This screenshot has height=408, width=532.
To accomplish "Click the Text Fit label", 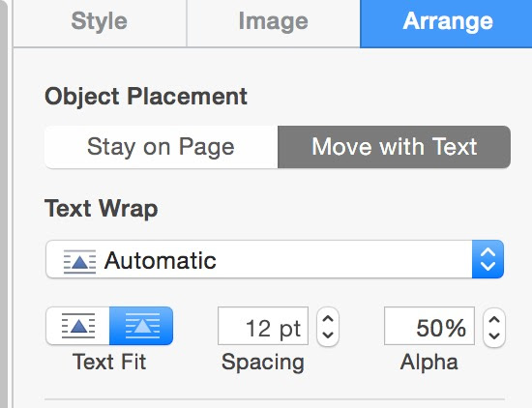I will [109, 362].
